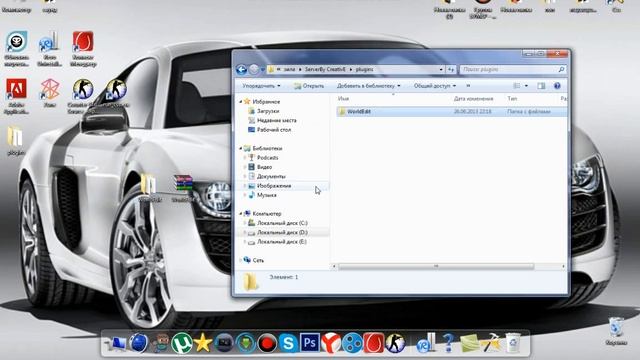
Task: Click the Computer monitor icon in dock
Action: pyautogui.click(x=117, y=343)
